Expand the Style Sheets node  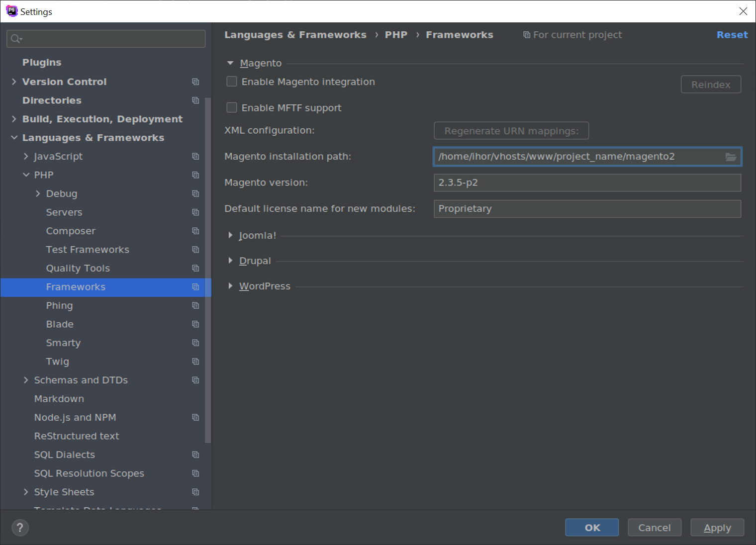[26, 492]
